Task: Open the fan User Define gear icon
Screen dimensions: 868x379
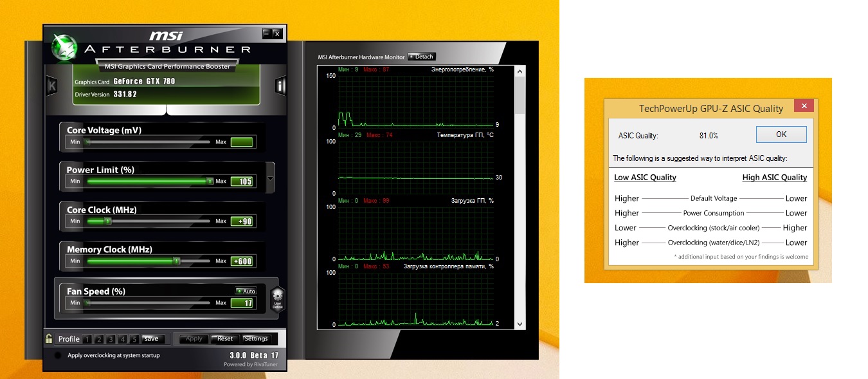Action: click(x=277, y=299)
